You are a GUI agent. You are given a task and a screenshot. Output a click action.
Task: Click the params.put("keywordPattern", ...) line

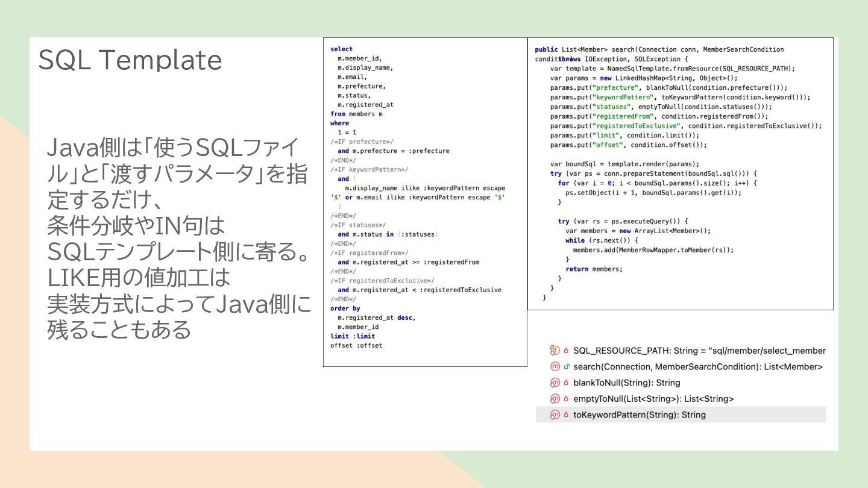680,98
